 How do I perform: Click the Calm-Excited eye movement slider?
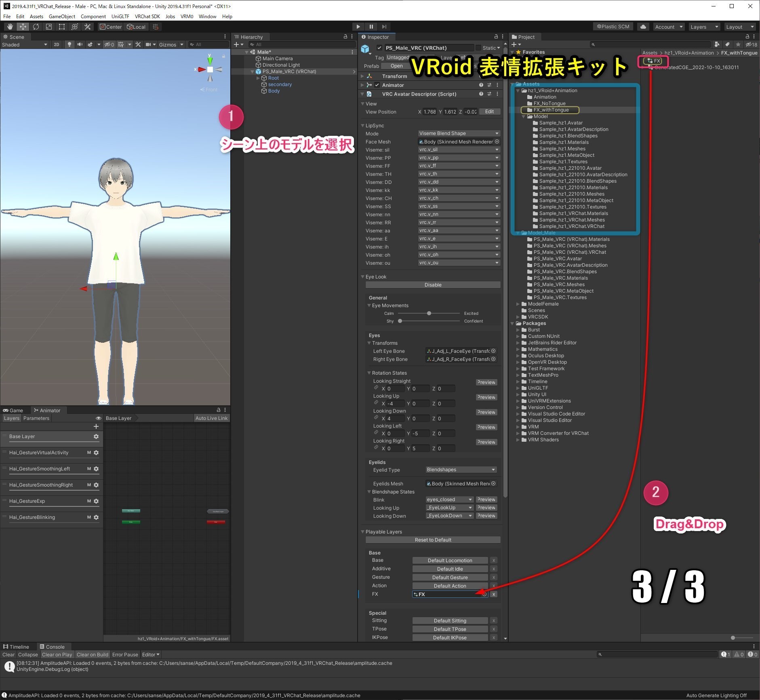click(x=429, y=313)
